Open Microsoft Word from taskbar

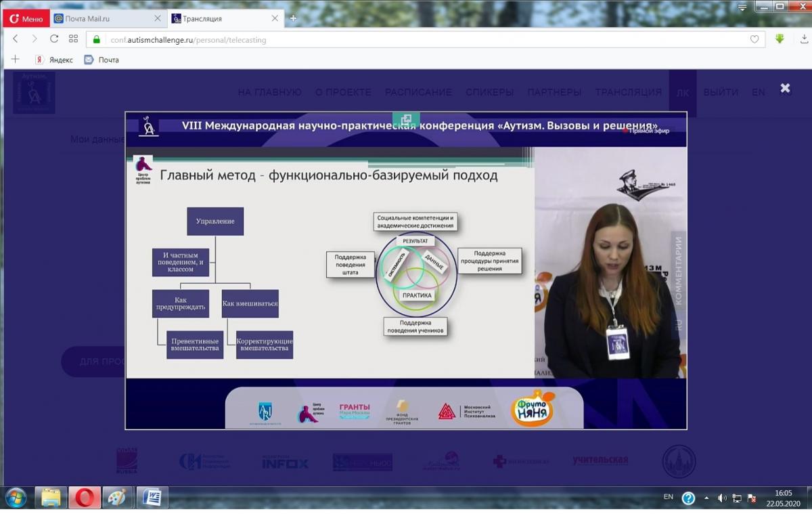point(152,498)
